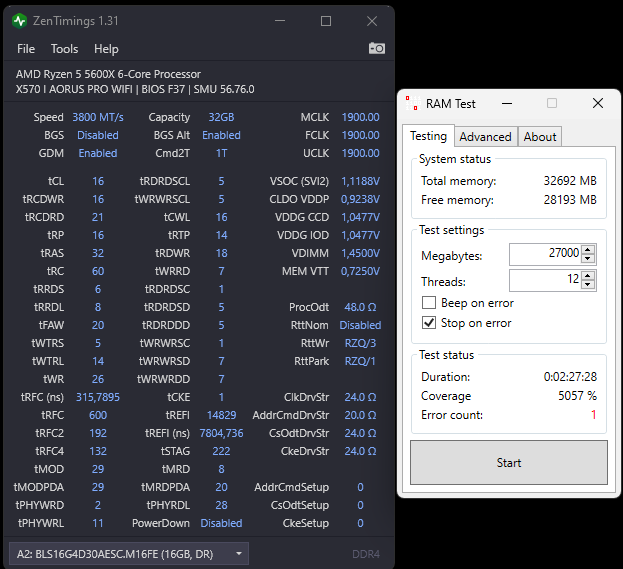Click the PowerDown value Disabled

pyautogui.click(x=221, y=523)
